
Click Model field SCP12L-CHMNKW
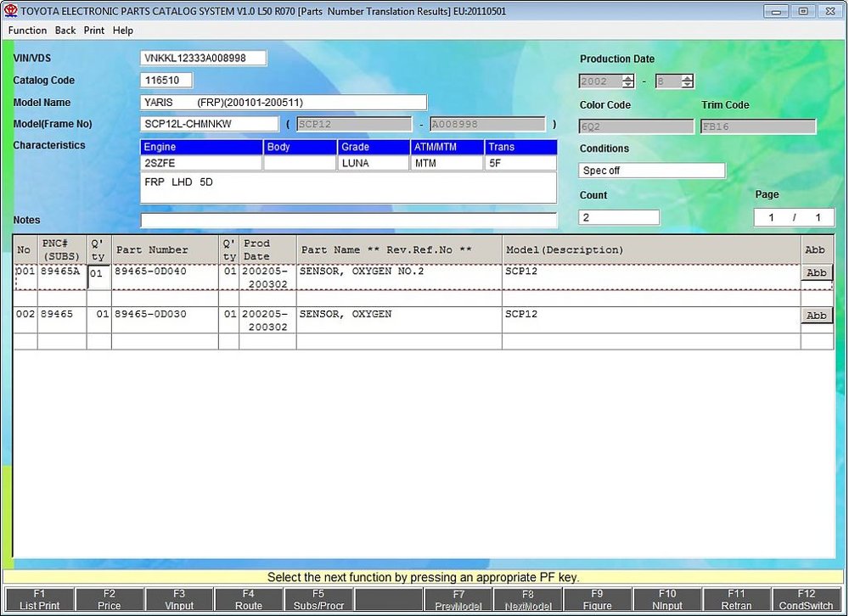pyautogui.click(x=209, y=124)
